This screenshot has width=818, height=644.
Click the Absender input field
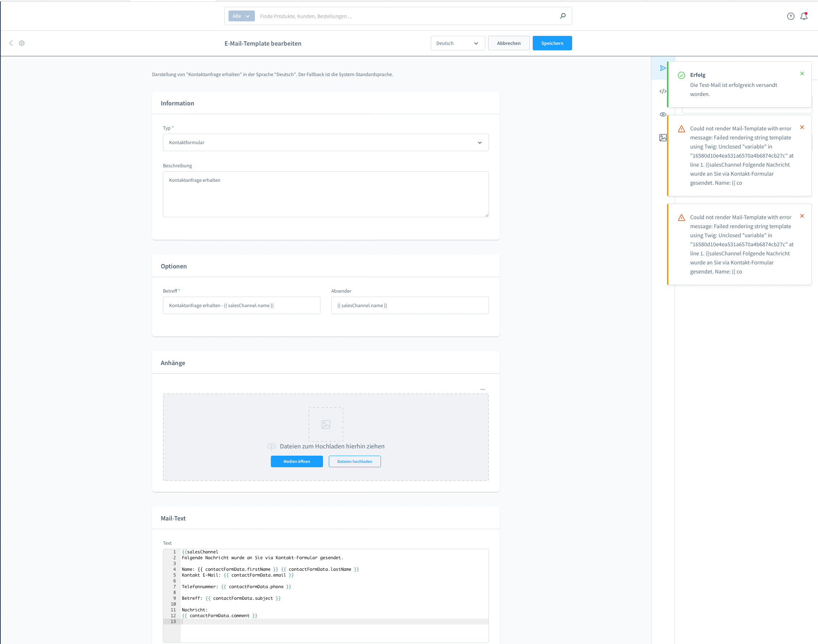click(x=410, y=305)
